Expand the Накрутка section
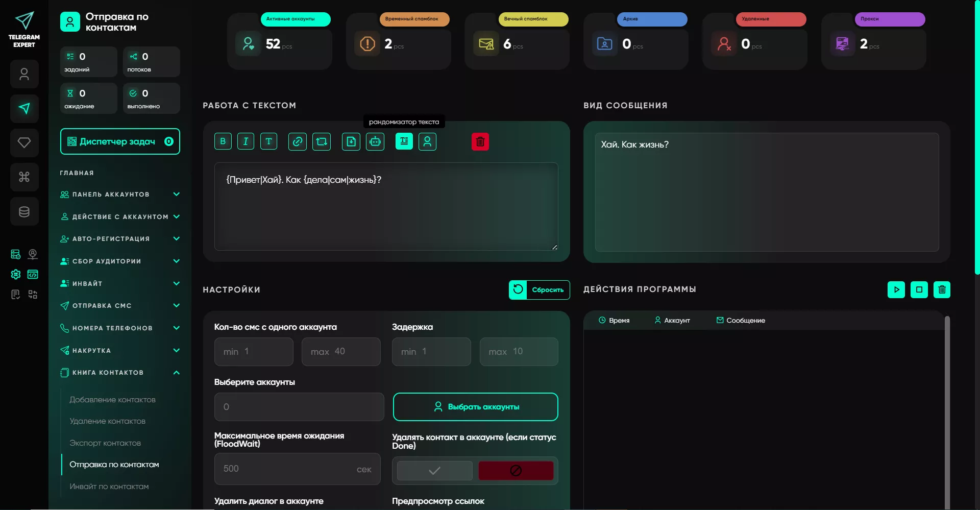Image resolution: width=980 pixels, height=510 pixels. 120,350
